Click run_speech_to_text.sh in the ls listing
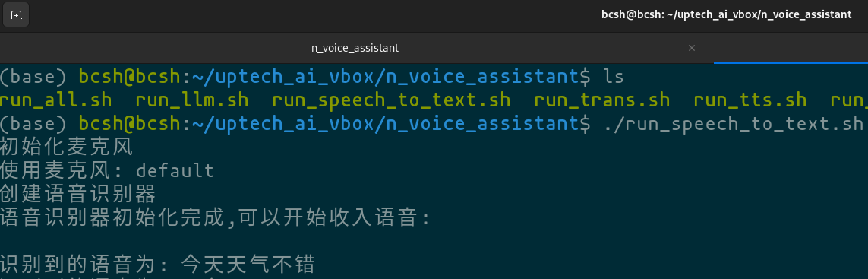The height and width of the screenshot is (279, 868). 391,100
